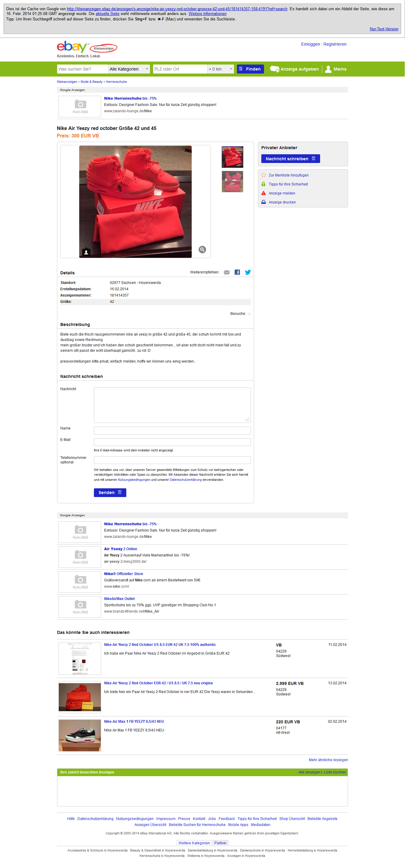Share listing via email envelope icon
The image size is (405, 868).
click(x=227, y=272)
